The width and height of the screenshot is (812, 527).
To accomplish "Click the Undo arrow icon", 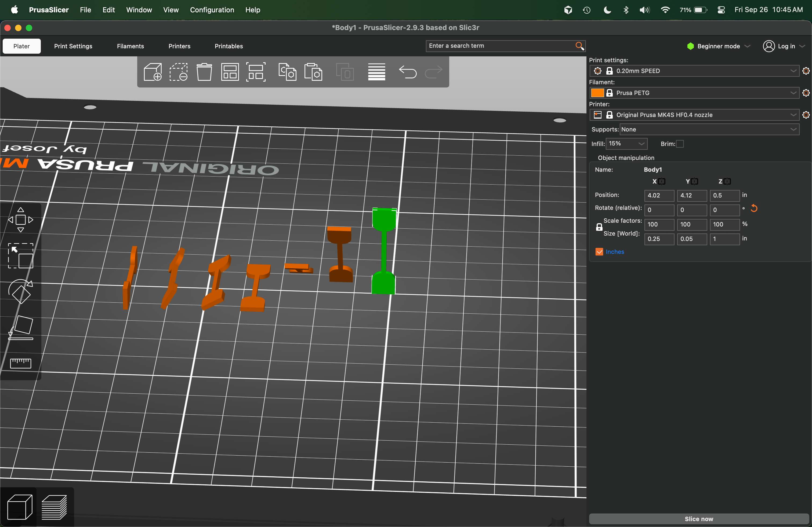I will point(407,72).
